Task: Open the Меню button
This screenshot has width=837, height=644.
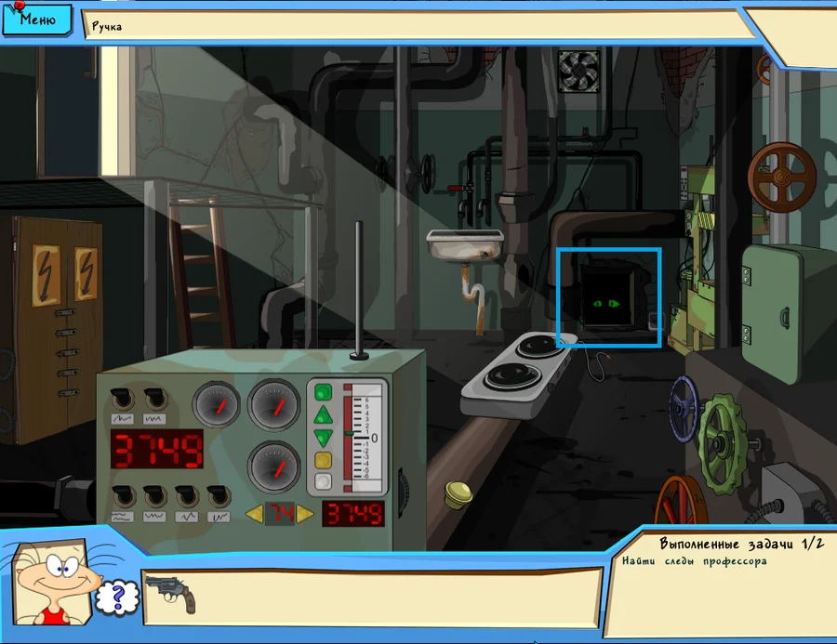Action: [37, 19]
